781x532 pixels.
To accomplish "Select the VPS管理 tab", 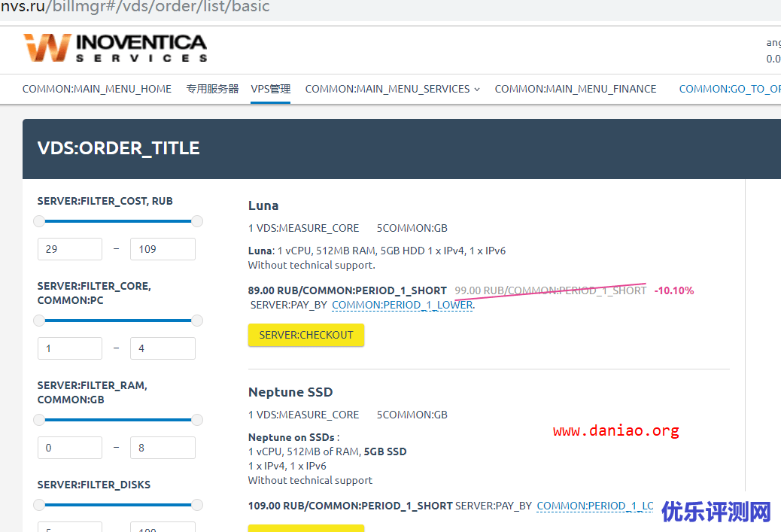I will pos(270,89).
